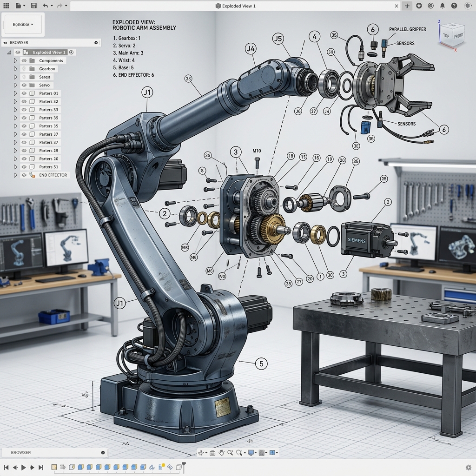The width and height of the screenshot is (476, 476).
Task: Open a new design tab with plus
Action: (407, 6)
